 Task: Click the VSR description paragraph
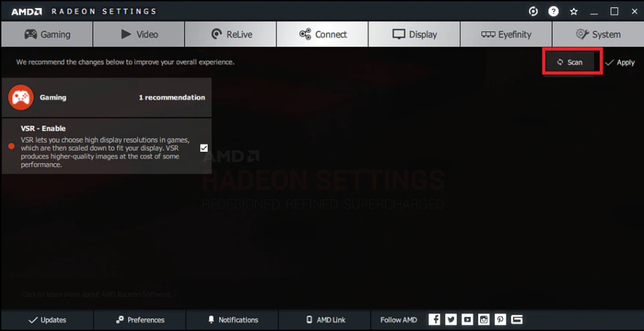(105, 152)
